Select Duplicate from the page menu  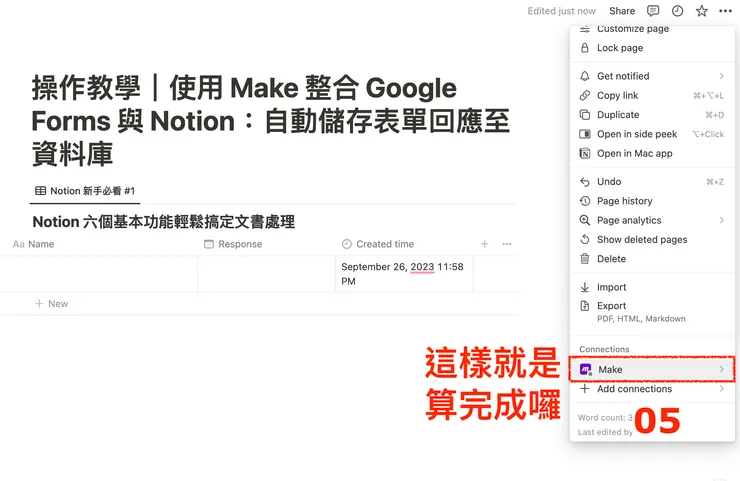[652, 115]
